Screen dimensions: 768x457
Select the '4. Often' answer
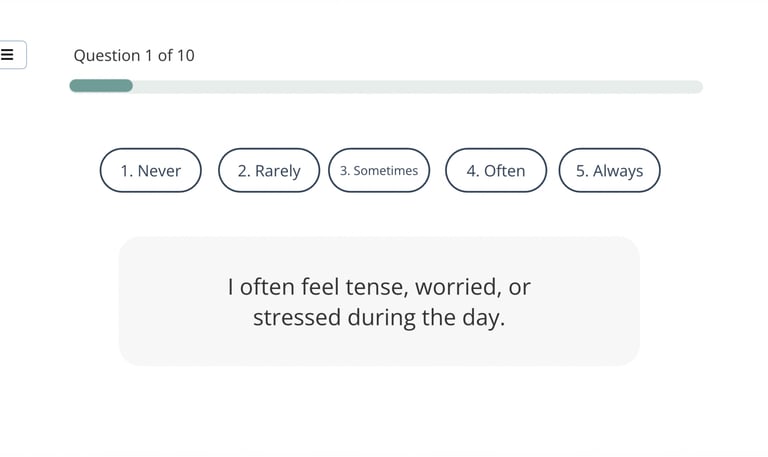(x=496, y=170)
